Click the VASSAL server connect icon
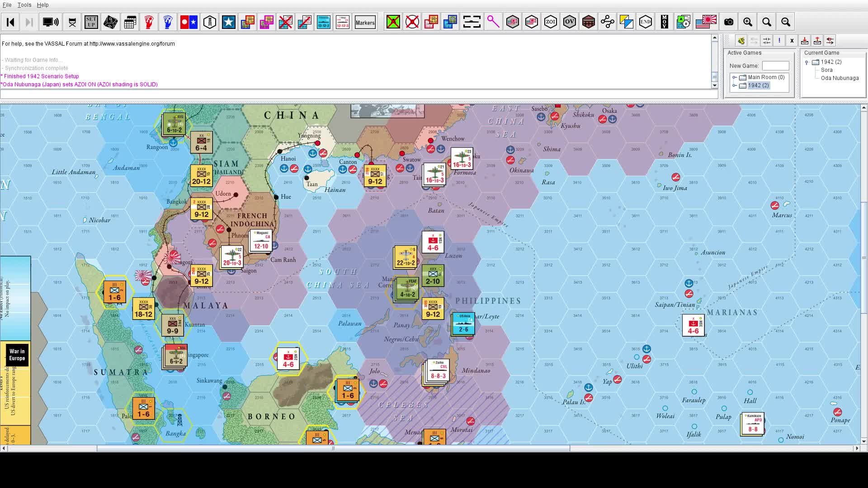Viewport: 868px width, 488px height. pos(741,41)
